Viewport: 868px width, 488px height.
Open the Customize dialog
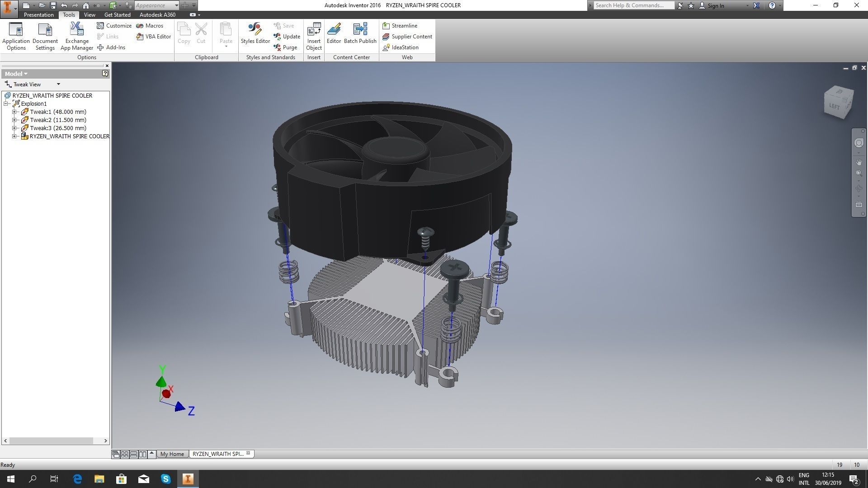click(114, 26)
